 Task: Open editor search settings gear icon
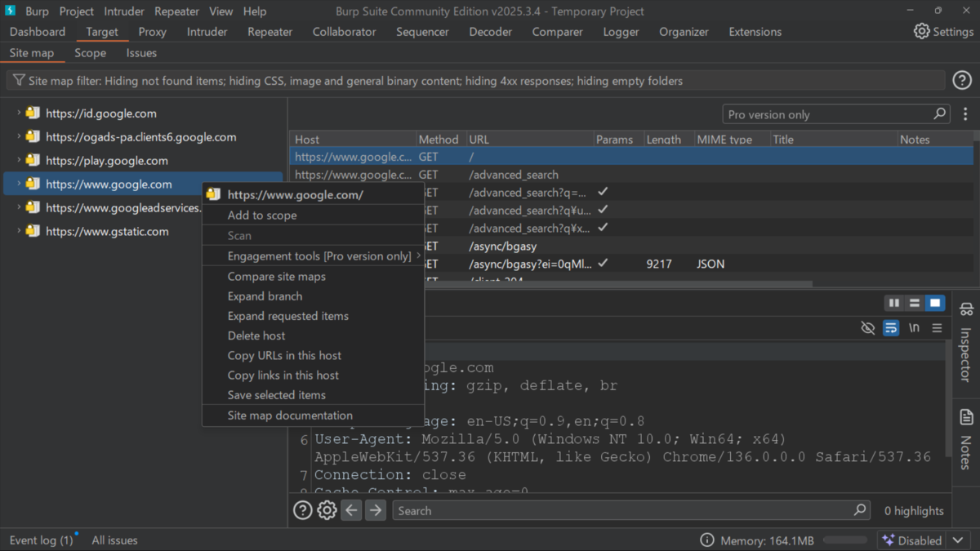[327, 510]
